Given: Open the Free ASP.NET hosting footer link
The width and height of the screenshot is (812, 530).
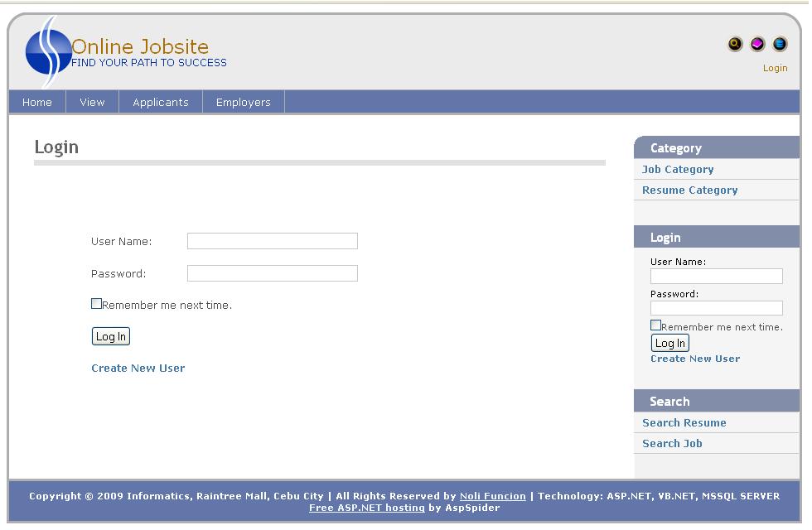Looking at the screenshot, I should click(365, 508).
